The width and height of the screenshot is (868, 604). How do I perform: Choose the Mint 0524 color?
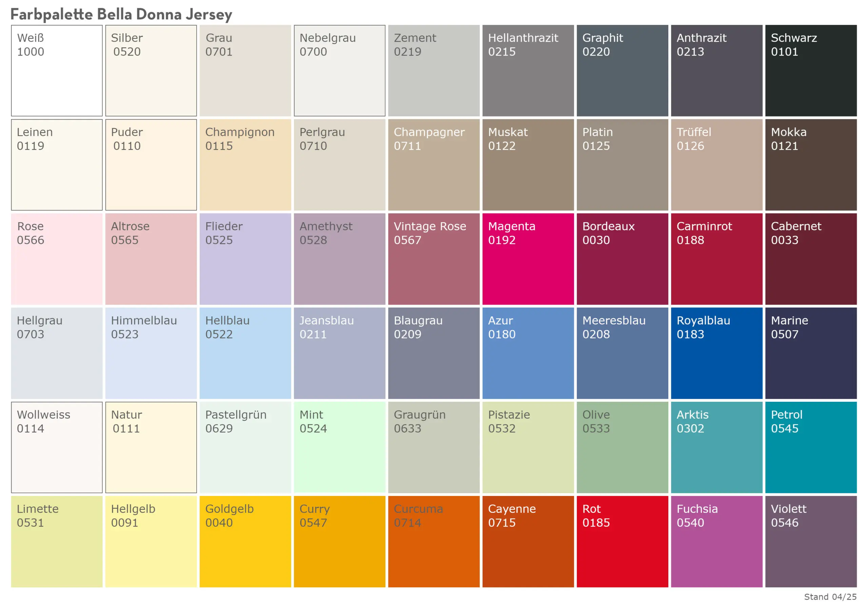[339, 447]
